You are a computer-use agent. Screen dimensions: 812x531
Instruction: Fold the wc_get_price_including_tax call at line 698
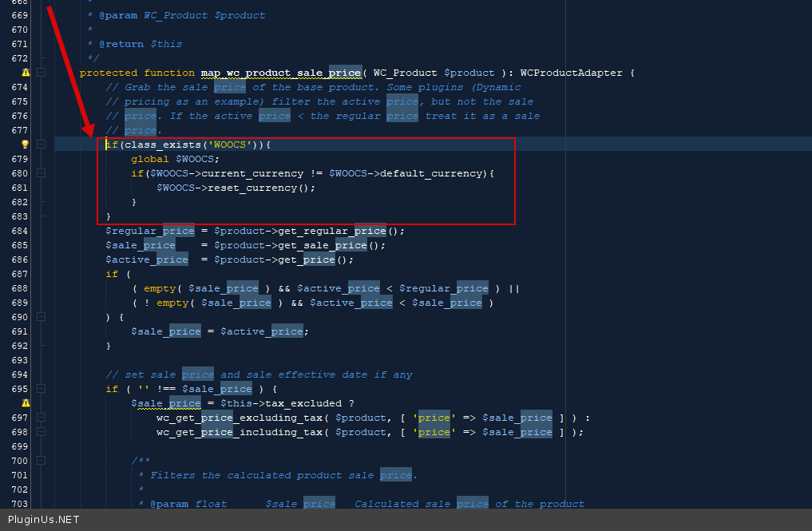(41, 432)
